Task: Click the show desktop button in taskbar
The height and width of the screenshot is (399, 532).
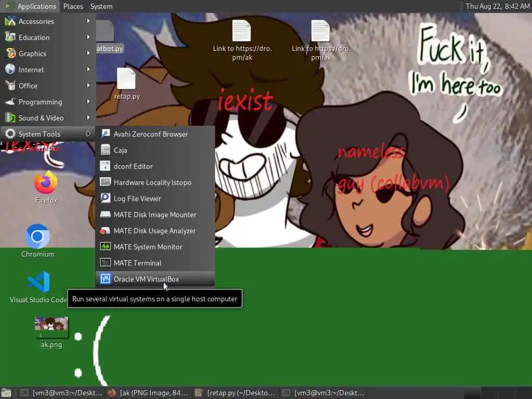Action: pos(6,393)
